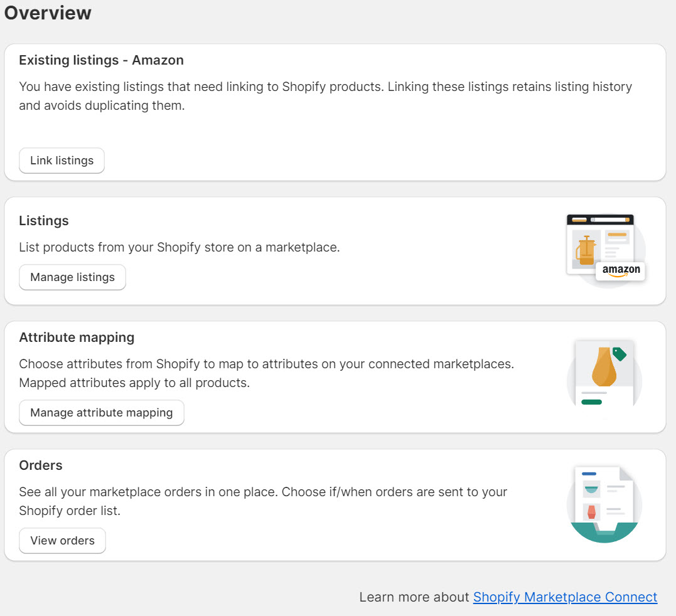Click the Amazon logo badge illustration
Screen dimensions: 676x616
pos(621,271)
